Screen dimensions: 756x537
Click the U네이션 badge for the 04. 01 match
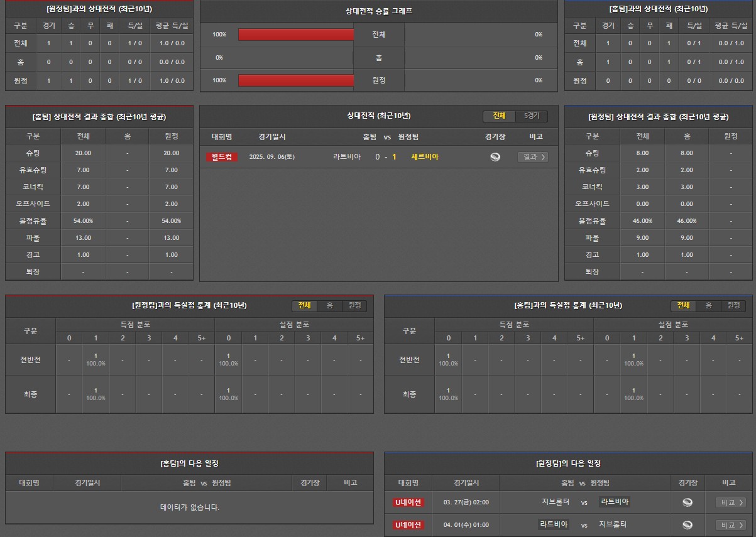point(408,525)
